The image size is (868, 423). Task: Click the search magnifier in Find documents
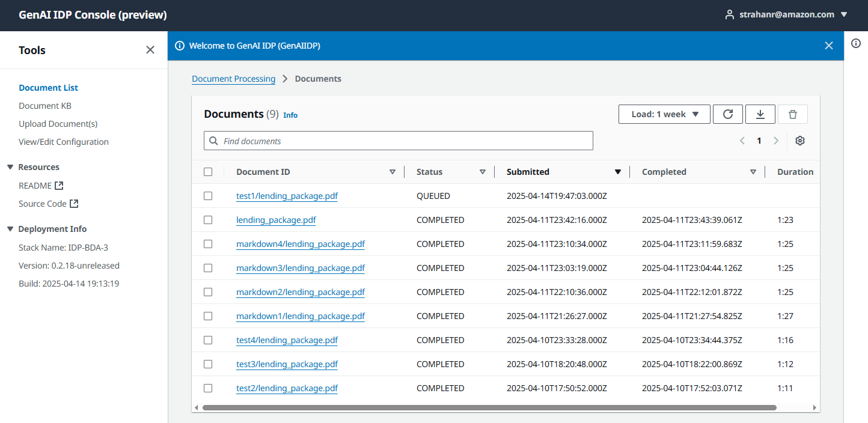[213, 141]
